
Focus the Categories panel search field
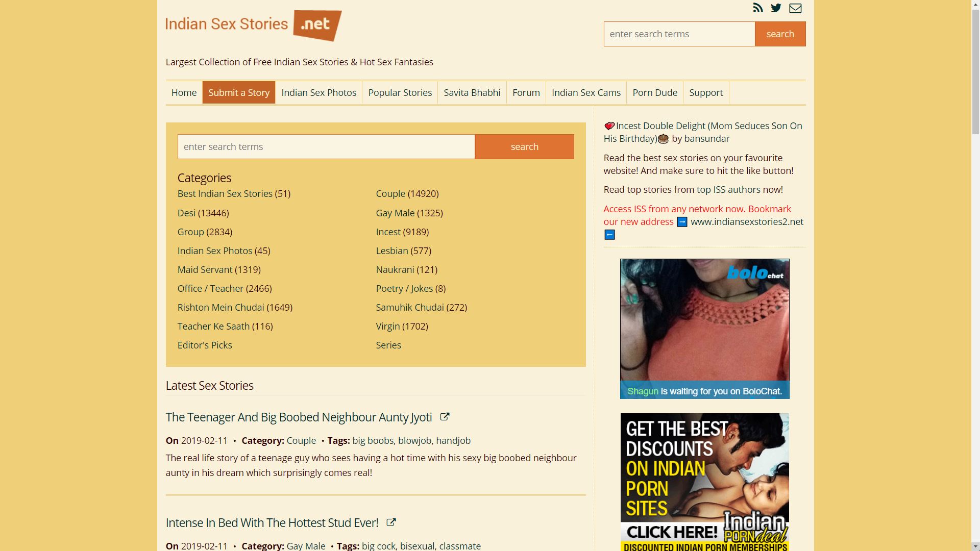click(326, 146)
